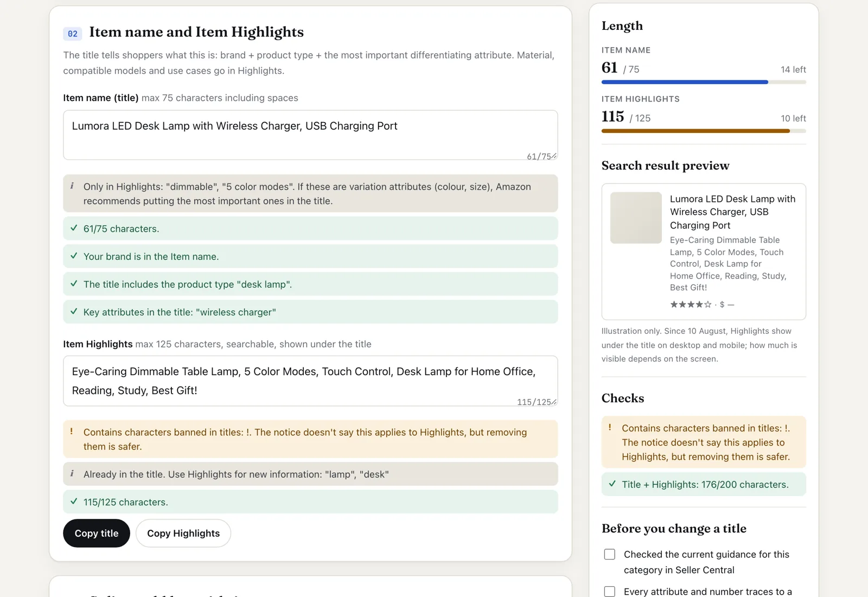The height and width of the screenshot is (597, 868).
Task: Click the checkmark beside 'Title + Highlights: 176/200'
Action: 612,484
